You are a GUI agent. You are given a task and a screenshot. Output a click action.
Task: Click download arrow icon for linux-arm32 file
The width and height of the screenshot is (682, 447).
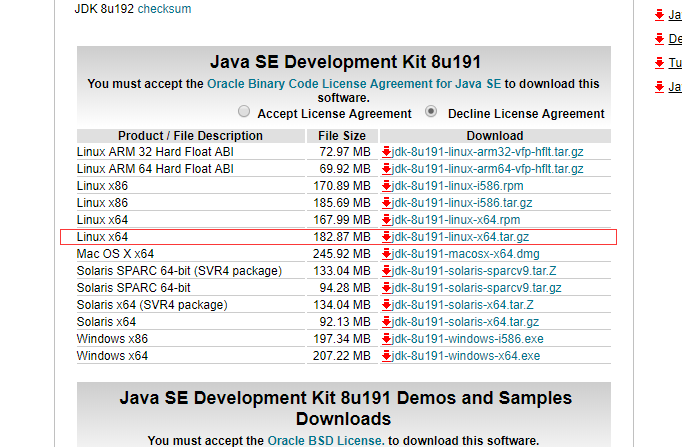(x=386, y=152)
